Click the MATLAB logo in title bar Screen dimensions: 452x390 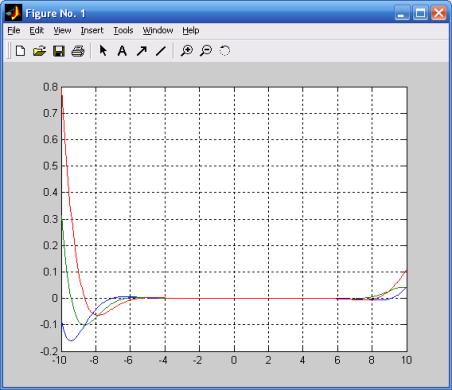[x=13, y=13]
